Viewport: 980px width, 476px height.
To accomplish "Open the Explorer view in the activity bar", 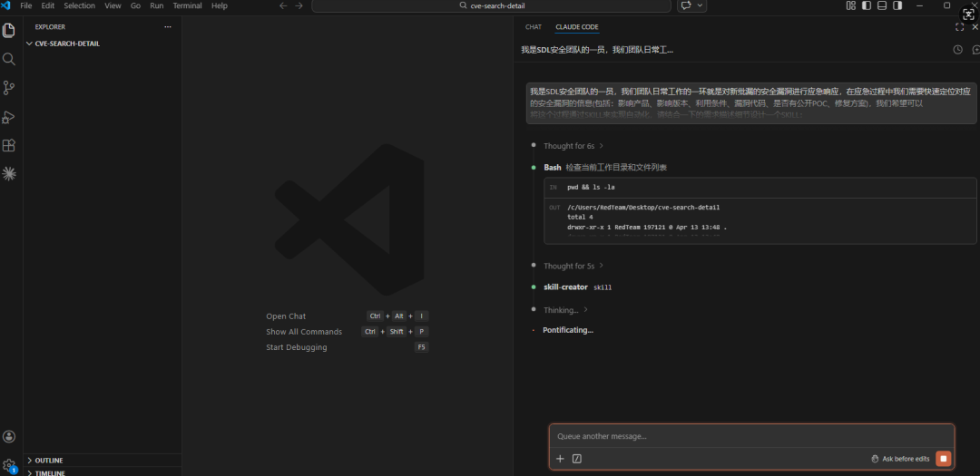I will [9, 30].
